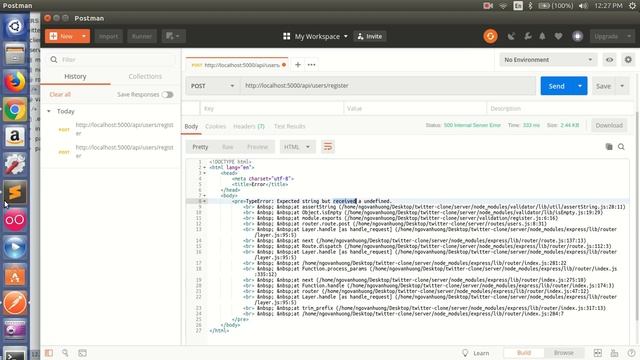Click the Ubuntu dash home icon
This screenshot has width=640, height=360.
[15, 27]
